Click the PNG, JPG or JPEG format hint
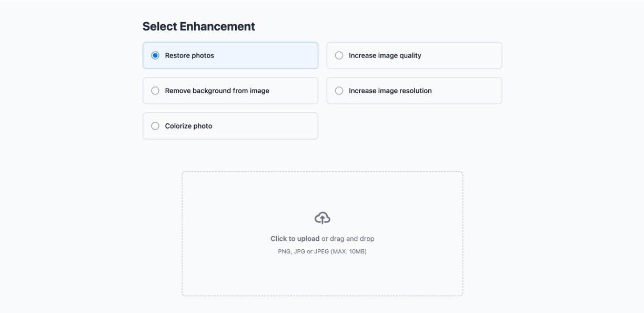The height and width of the screenshot is (313, 644). click(322, 251)
